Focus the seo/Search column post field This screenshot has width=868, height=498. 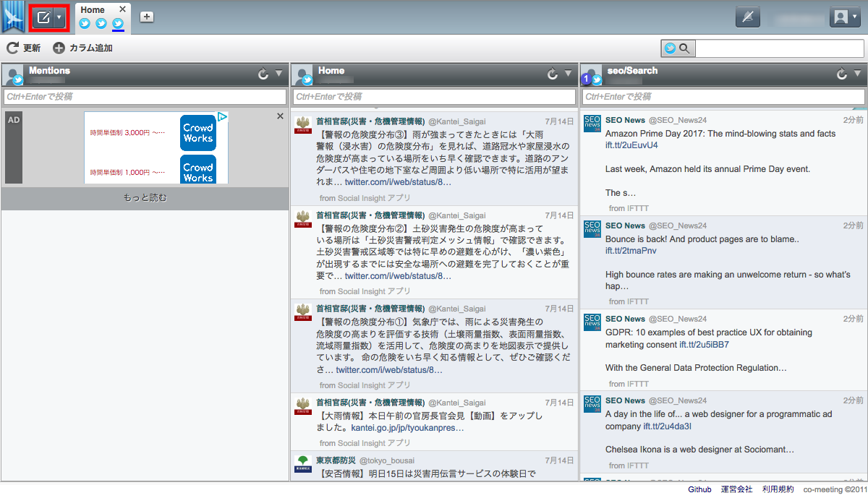tap(723, 96)
